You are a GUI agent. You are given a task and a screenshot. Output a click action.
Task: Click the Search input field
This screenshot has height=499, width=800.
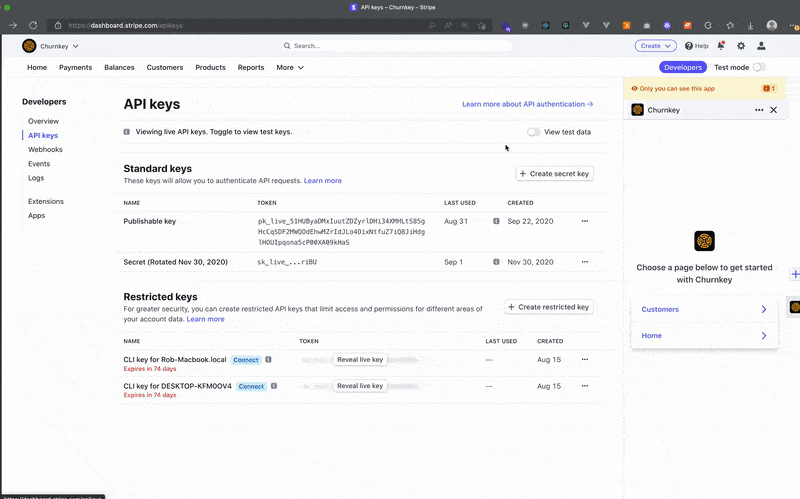[400, 45]
